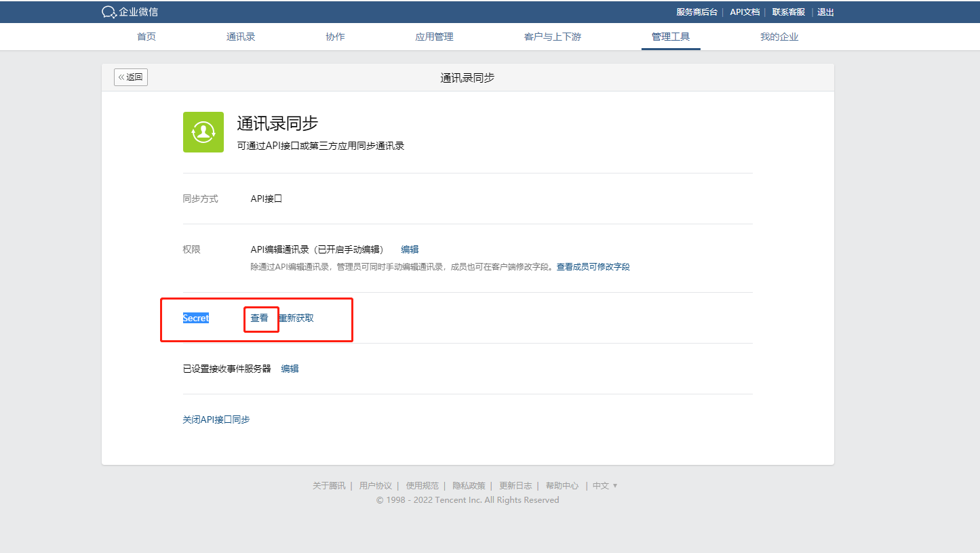980x553 pixels.
Task: Open the 首页 tab
Action: click(146, 37)
